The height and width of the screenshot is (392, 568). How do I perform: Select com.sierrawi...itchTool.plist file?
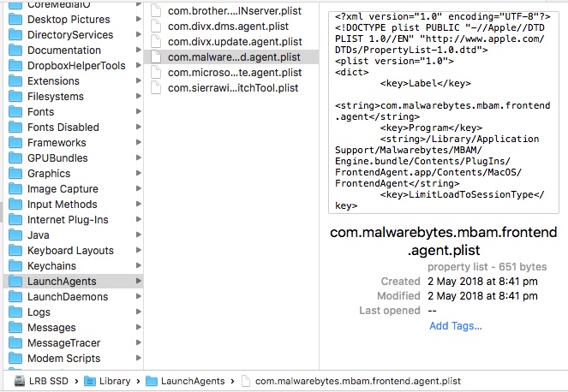(233, 88)
